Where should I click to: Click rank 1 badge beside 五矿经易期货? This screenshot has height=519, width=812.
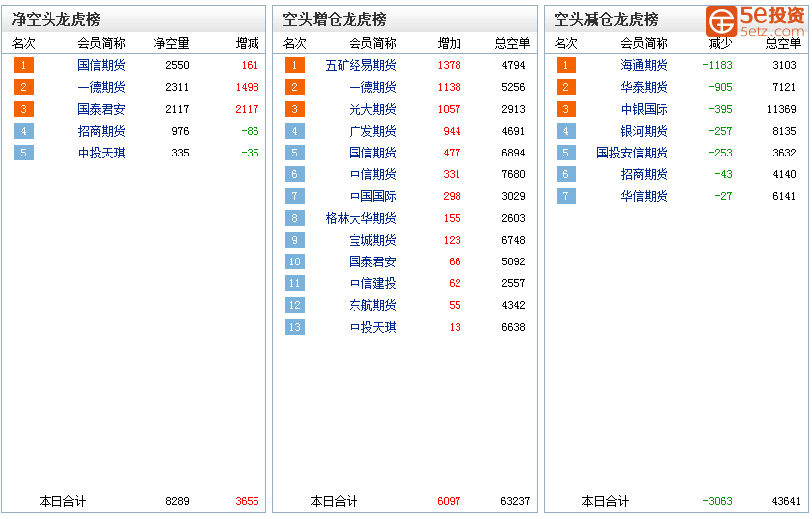click(x=295, y=65)
